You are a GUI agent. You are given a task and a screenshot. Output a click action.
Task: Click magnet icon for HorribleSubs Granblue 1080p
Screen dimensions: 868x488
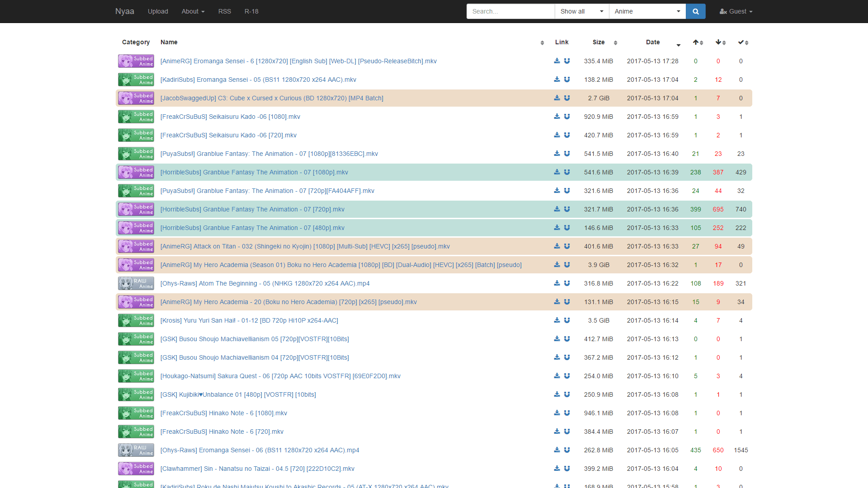pos(567,172)
